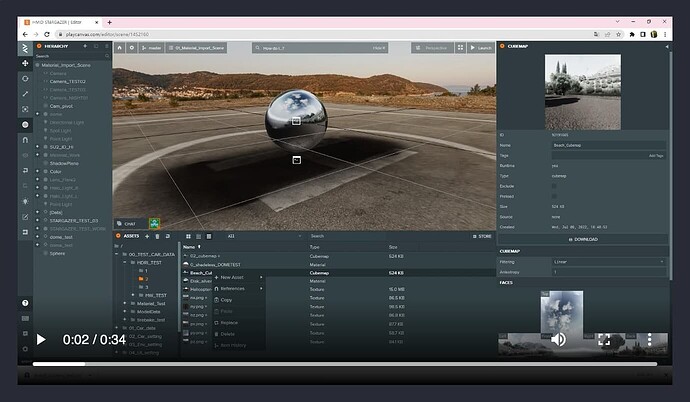The width and height of the screenshot is (690, 402).
Task: Toggle the Exclude checkbox
Action: coord(556,186)
